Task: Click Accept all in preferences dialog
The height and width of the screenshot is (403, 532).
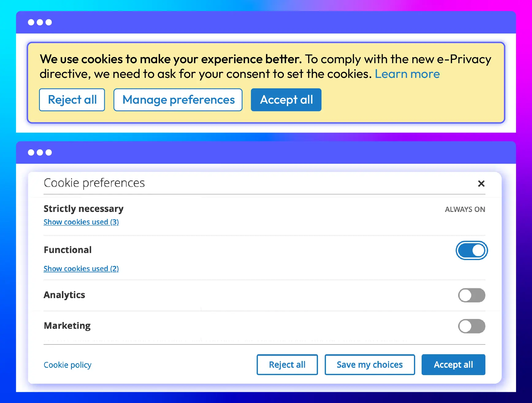Action: [x=453, y=365]
